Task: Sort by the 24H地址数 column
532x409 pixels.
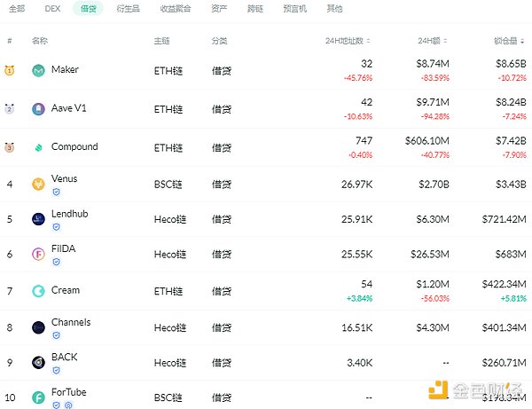Action: (x=348, y=41)
